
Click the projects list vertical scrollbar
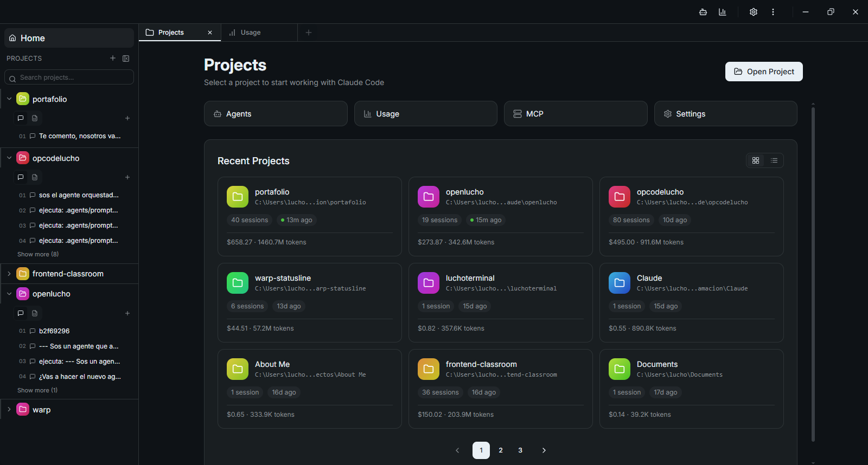(x=813, y=274)
